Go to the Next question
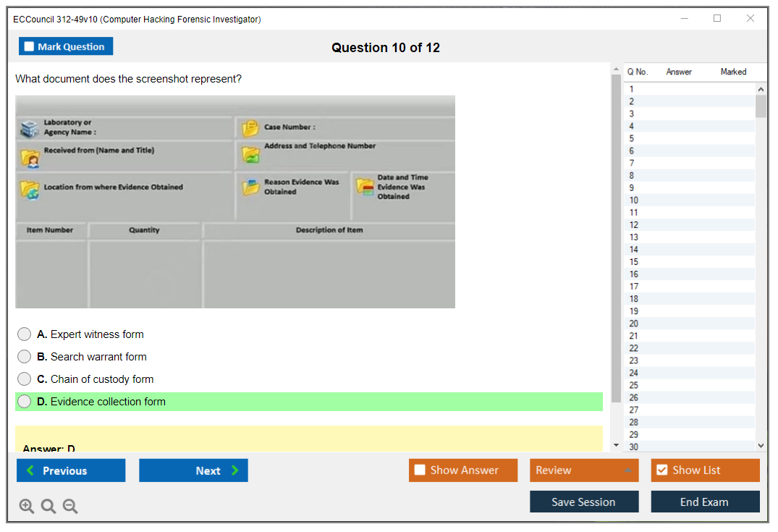Viewport: 778px width, 532px height. click(x=193, y=470)
